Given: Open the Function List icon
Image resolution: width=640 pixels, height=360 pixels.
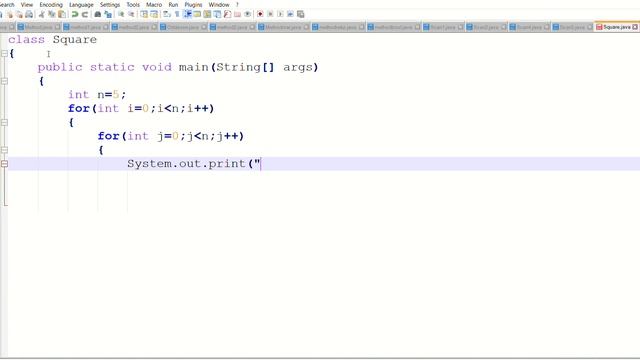Looking at the screenshot, I should click(227, 14).
